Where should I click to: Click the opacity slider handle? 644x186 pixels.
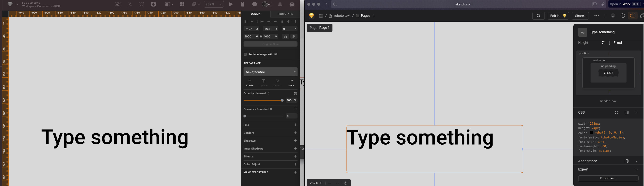pos(282,100)
